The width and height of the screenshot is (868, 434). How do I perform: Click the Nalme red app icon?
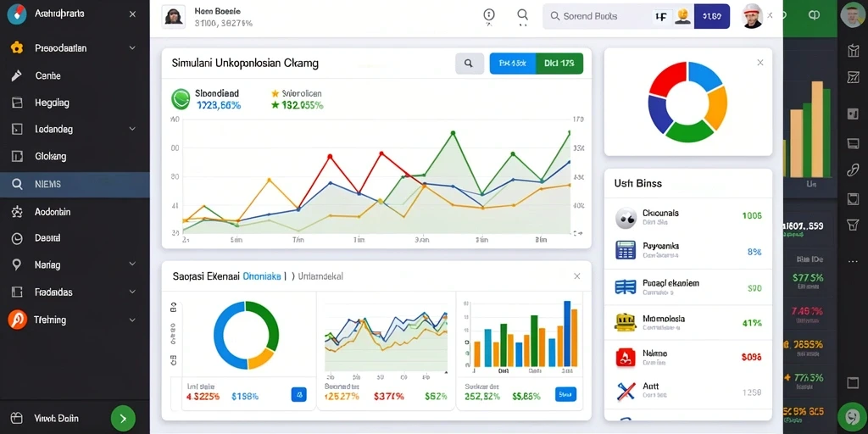pyautogui.click(x=626, y=357)
